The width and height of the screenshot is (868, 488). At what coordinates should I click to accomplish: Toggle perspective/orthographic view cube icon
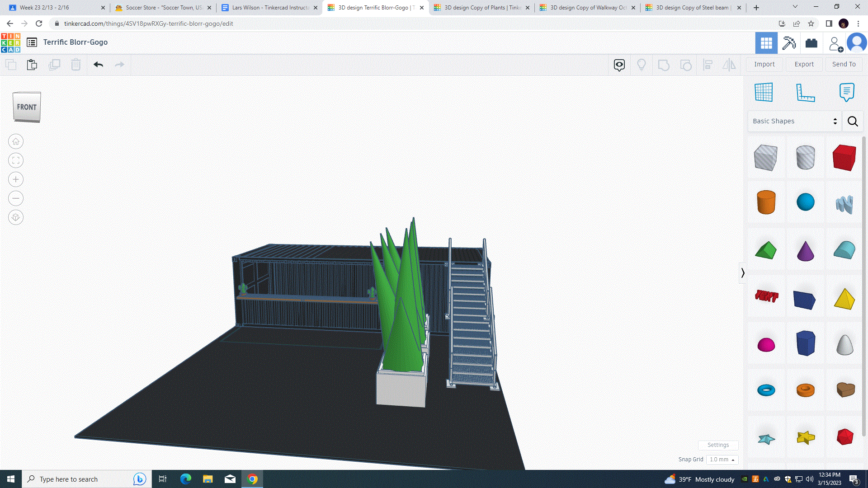16,218
